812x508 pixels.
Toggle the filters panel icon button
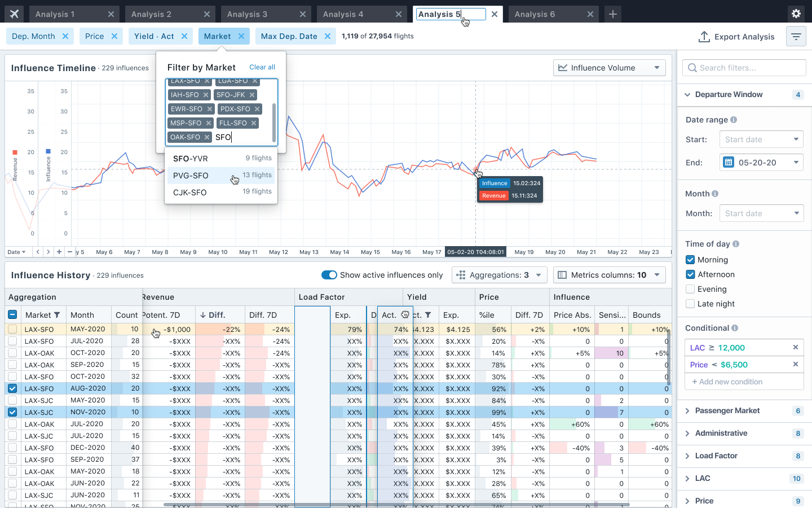[796, 37]
